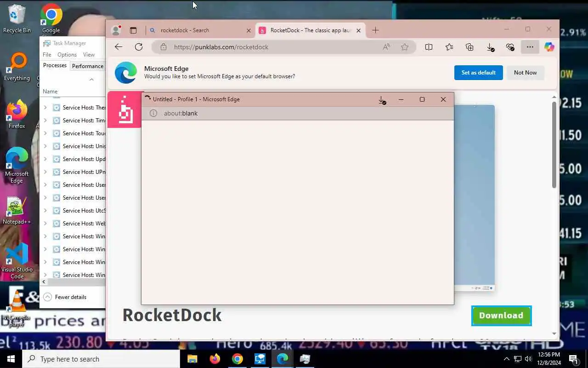Open the notification center
This screenshot has width=588, height=368.
click(x=573, y=359)
